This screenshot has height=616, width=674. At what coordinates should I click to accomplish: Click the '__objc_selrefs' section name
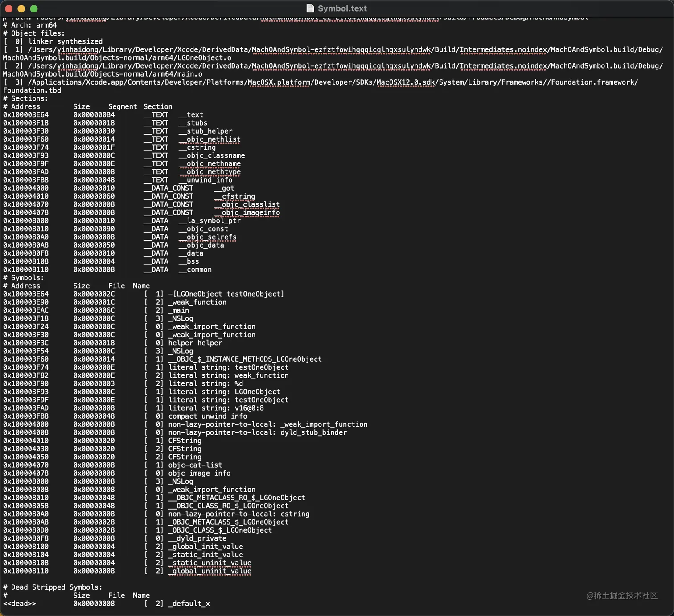click(x=208, y=237)
